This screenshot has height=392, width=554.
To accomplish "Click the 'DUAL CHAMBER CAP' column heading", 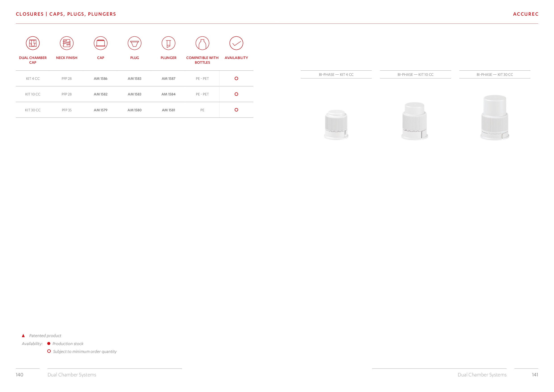I will (x=33, y=60).
